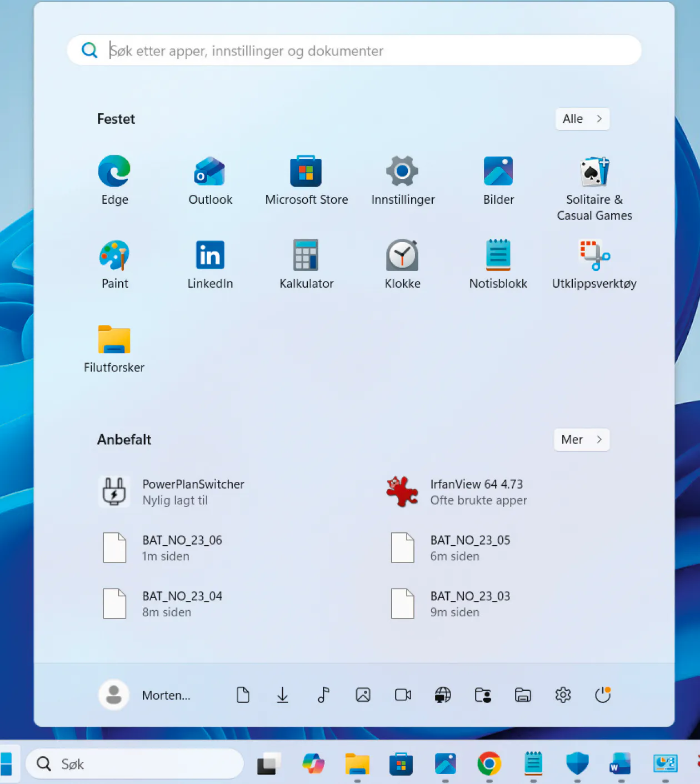Open recommended IrfanView 64 4.73
This screenshot has height=784, width=700.
[457, 492]
